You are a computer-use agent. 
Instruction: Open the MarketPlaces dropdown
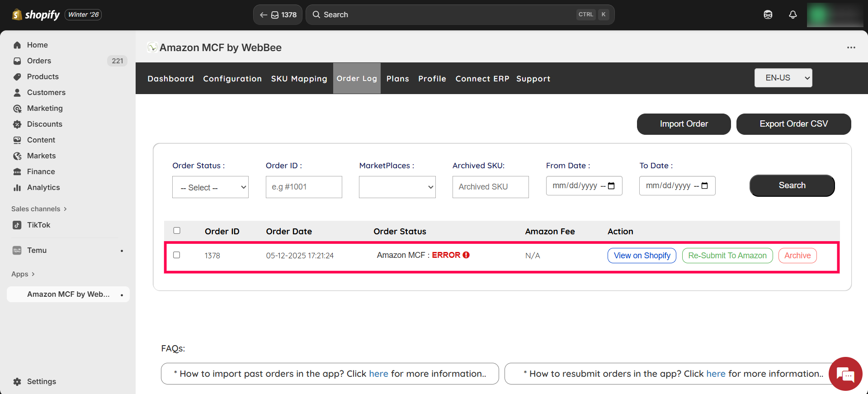click(397, 187)
